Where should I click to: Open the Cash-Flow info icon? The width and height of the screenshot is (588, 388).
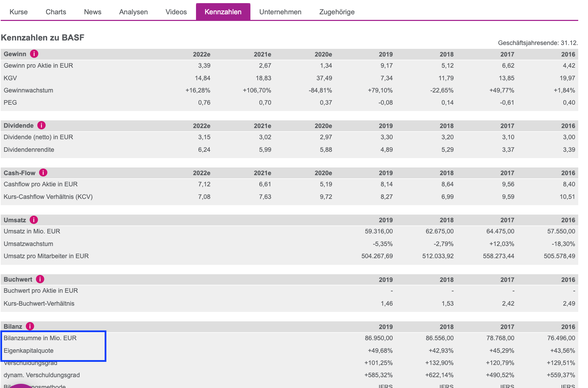click(x=43, y=172)
